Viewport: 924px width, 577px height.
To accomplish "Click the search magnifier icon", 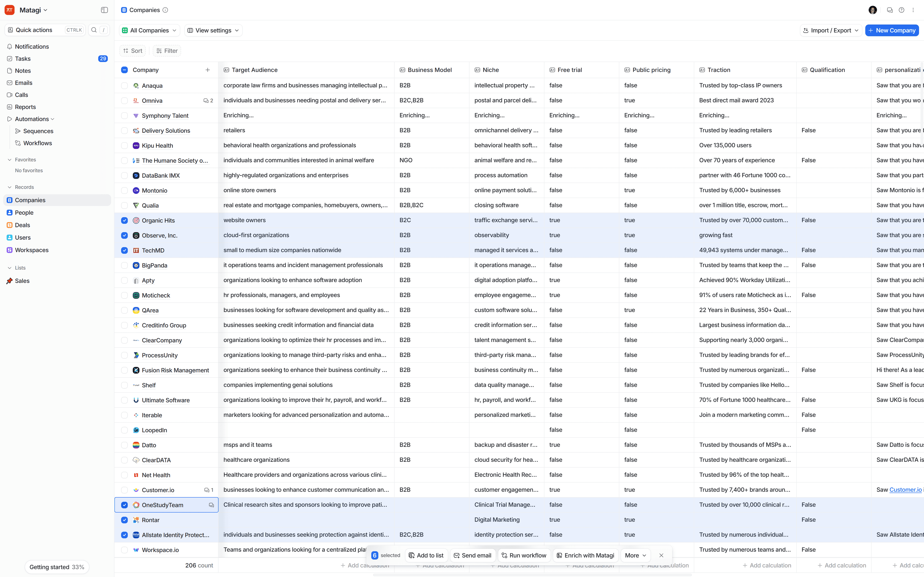I will coord(94,30).
